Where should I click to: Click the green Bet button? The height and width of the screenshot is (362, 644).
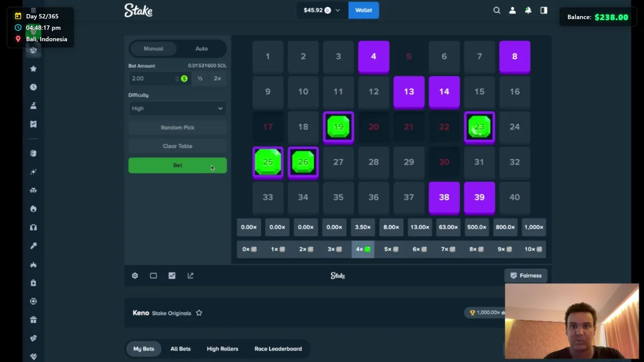pos(178,165)
